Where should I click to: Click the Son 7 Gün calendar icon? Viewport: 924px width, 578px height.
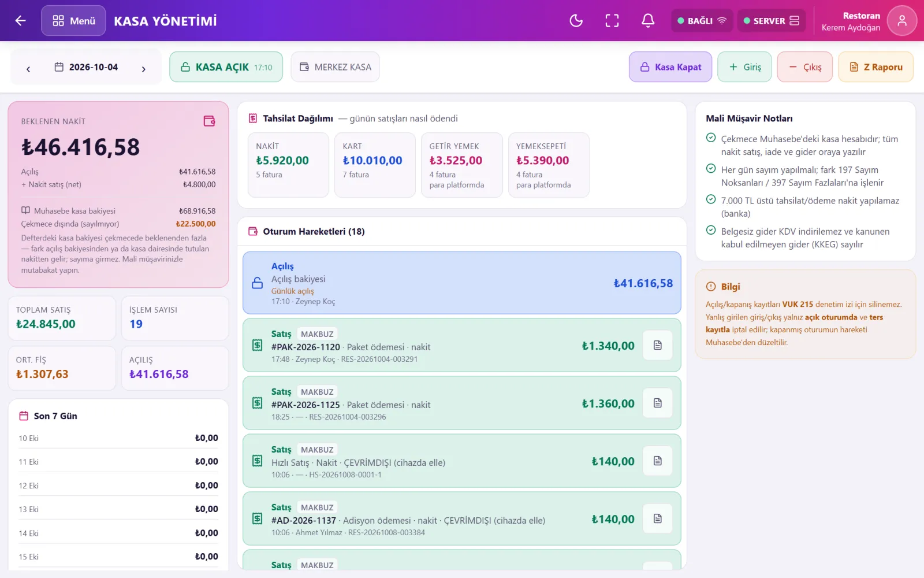click(24, 416)
